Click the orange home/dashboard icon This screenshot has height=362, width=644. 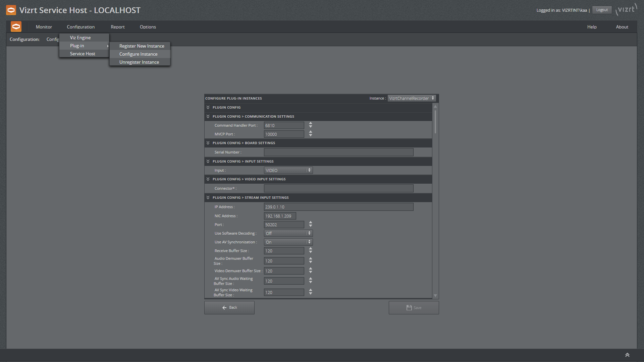coord(16,26)
